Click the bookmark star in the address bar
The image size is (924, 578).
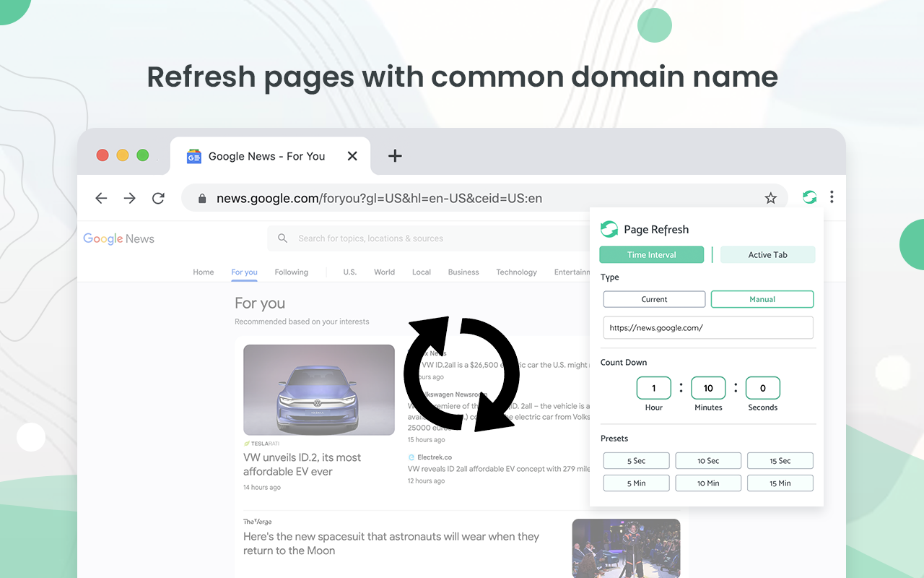pos(770,197)
